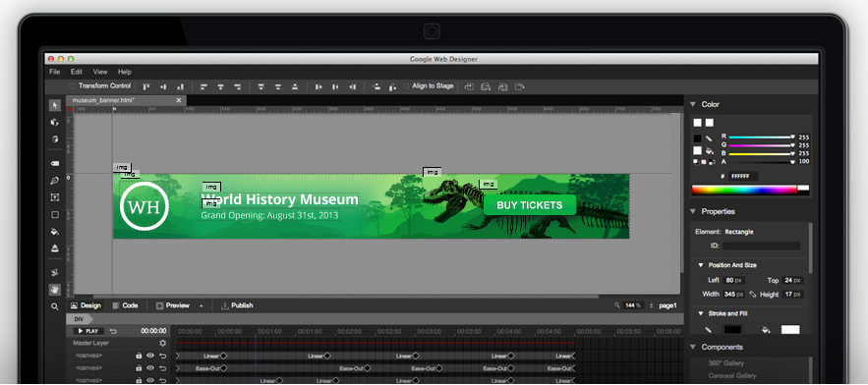This screenshot has width=868, height=385.
Task: Select the 3D object rotate tool
Action: pos(54,122)
